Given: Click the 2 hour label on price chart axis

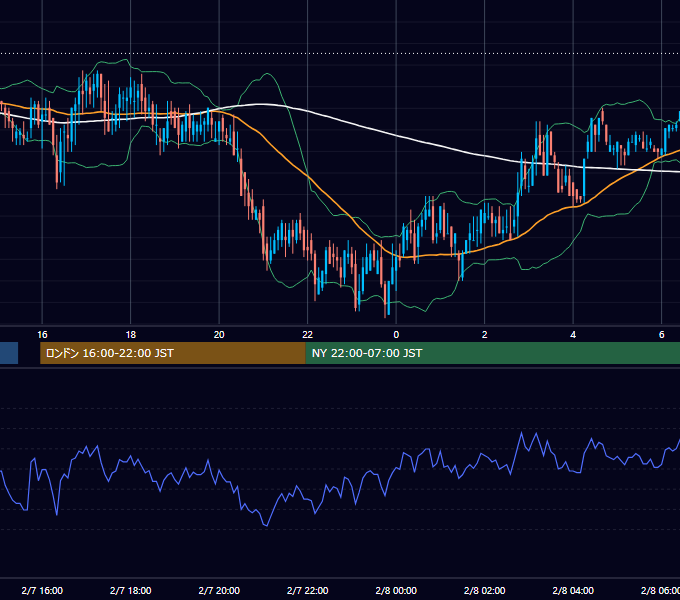Looking at the screenshot, I should click(484, 335).
